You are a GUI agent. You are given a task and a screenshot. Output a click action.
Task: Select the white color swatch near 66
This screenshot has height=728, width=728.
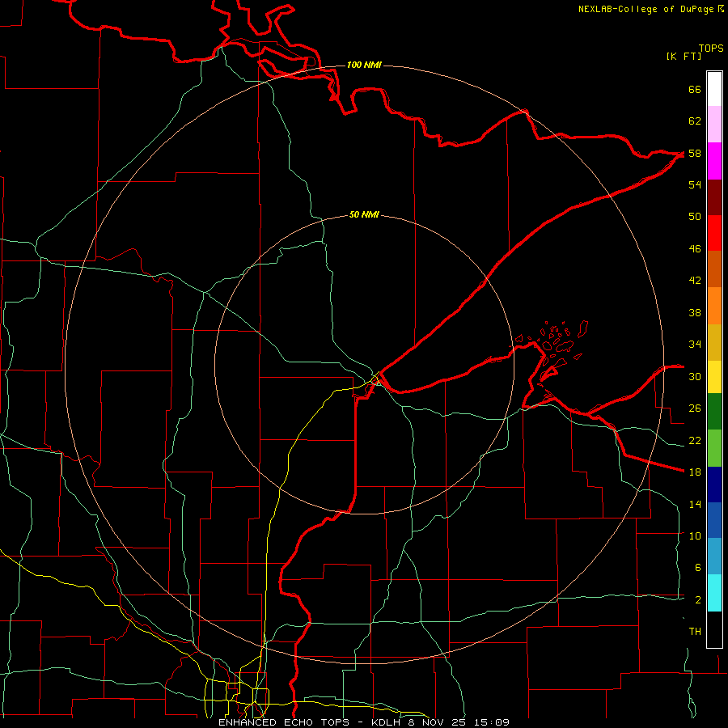click(714, 89)
